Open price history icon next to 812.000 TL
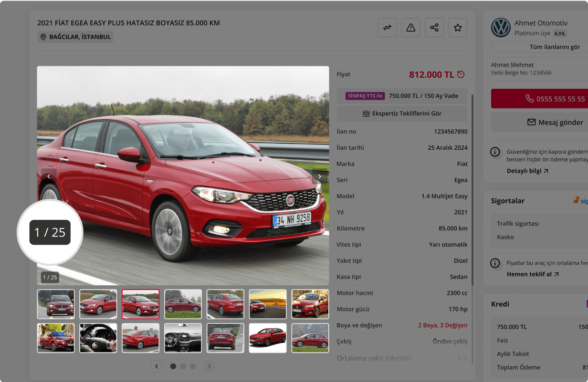 (461, 74)
